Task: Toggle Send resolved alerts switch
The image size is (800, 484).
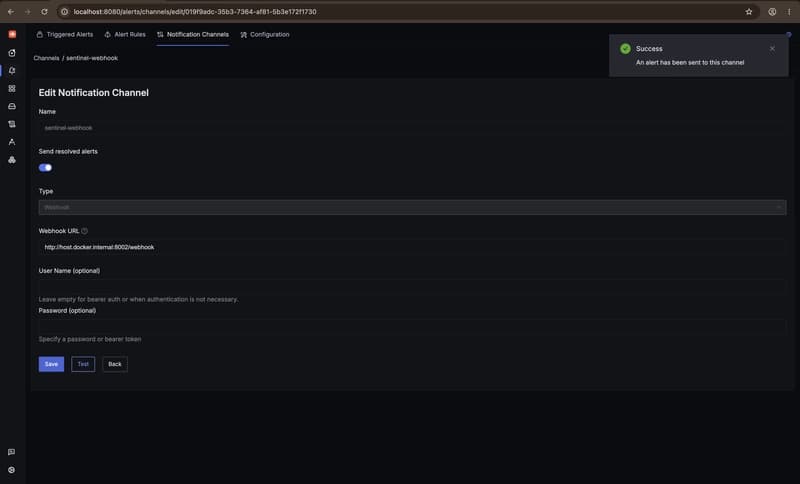Action: [45, 168]
